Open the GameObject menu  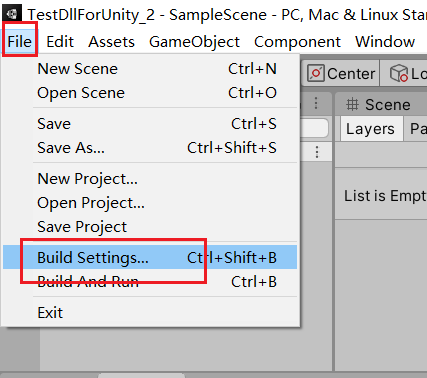pyautogui.click(x=194, y=42)
